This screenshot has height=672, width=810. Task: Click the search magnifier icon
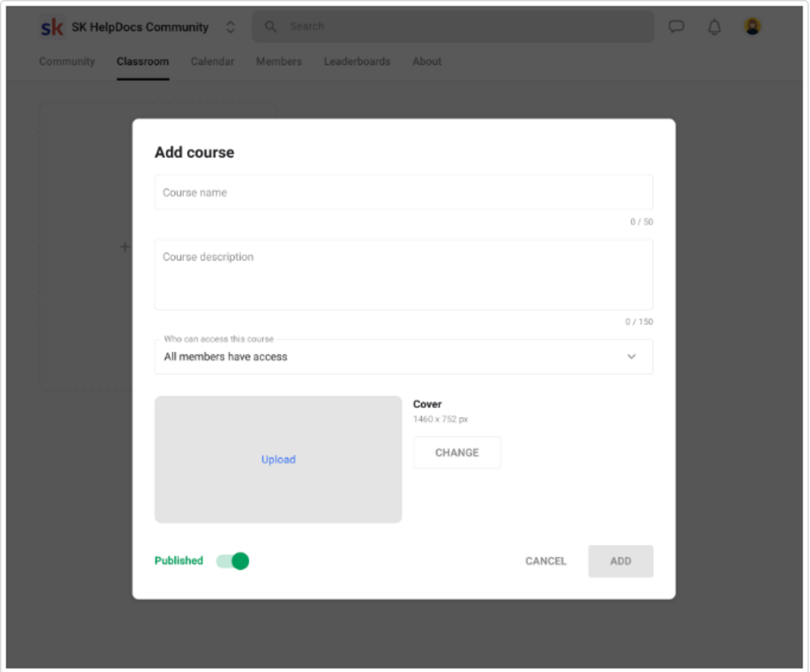click(x=271, y=27)
